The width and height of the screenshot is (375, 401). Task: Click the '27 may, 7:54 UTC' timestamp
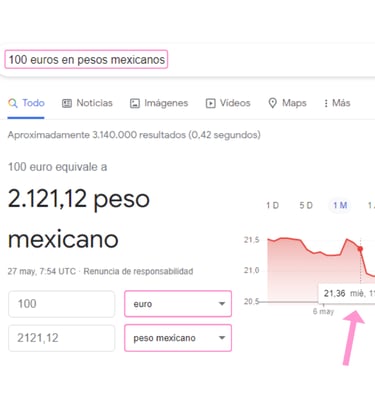click(42, 271)
